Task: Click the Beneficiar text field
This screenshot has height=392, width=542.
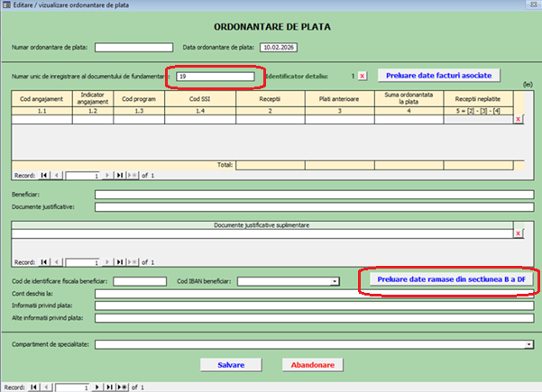Action: coord(314,195)
